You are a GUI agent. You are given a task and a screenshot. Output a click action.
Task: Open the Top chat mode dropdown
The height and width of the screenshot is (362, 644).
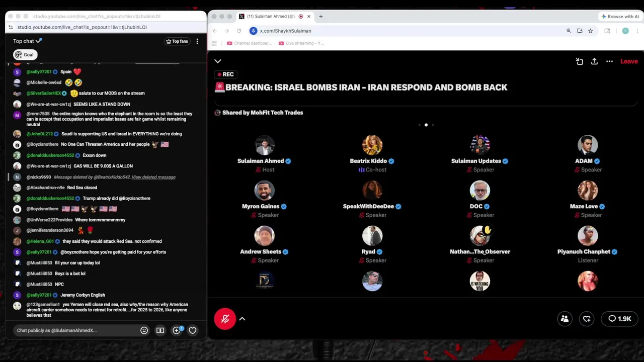[28, 41]
